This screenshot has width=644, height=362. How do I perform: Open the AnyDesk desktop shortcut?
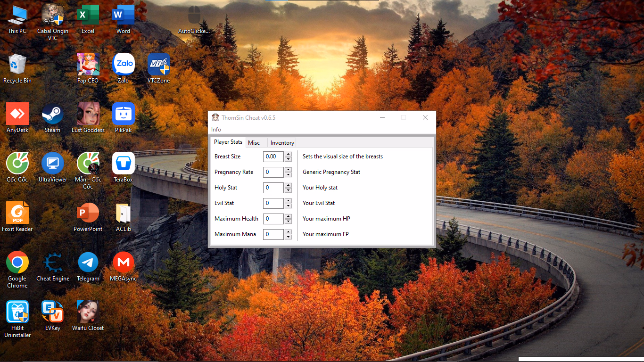pos(17,115)
